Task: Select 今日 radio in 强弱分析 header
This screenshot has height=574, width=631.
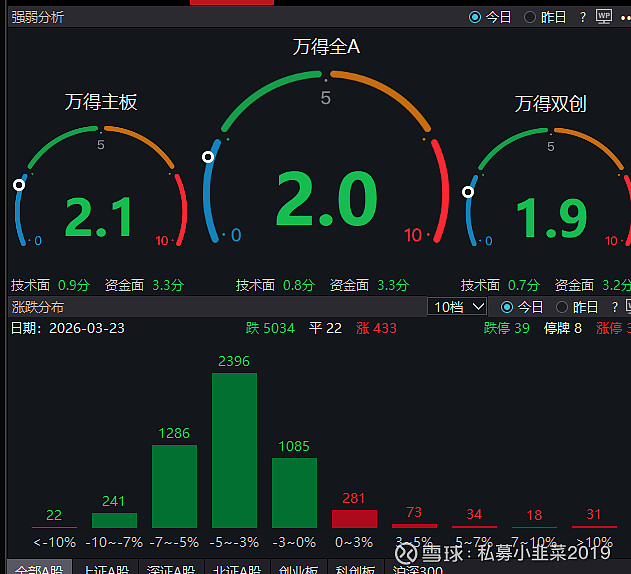Action: (x=475, y=17)
